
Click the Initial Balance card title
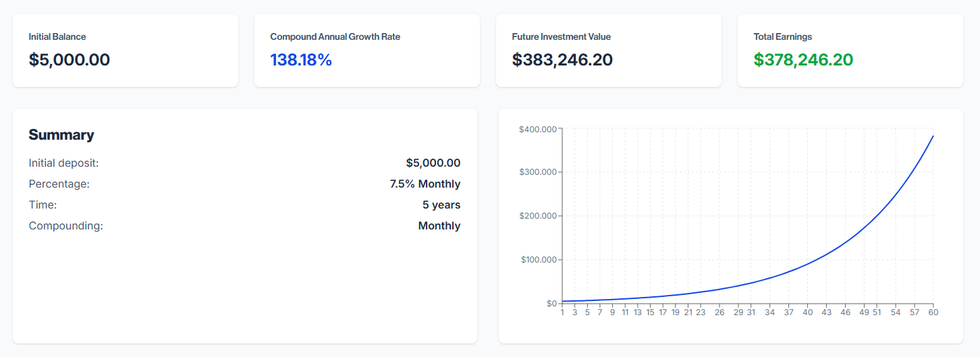(x=57, y=36)
